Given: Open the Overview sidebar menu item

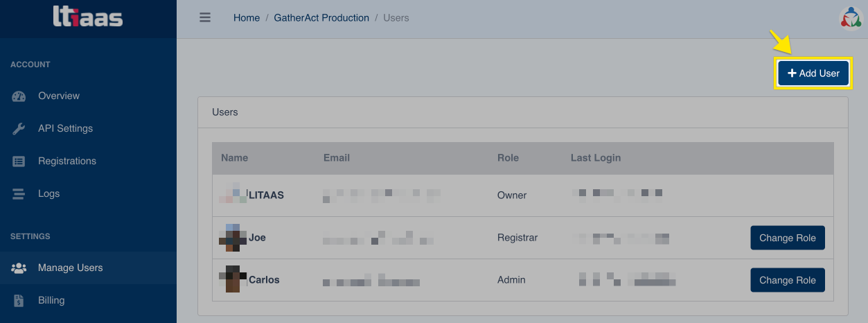Looking at the screenshot, I should [59, 96].
